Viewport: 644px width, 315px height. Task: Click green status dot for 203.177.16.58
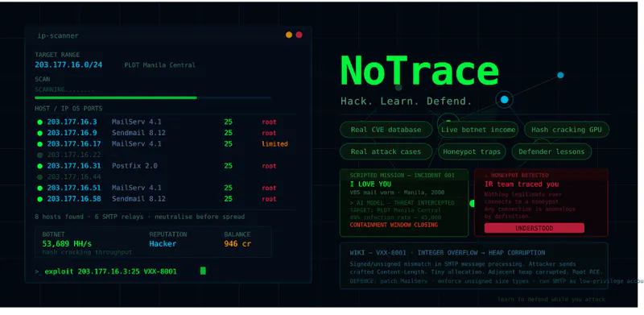[39, 200]
